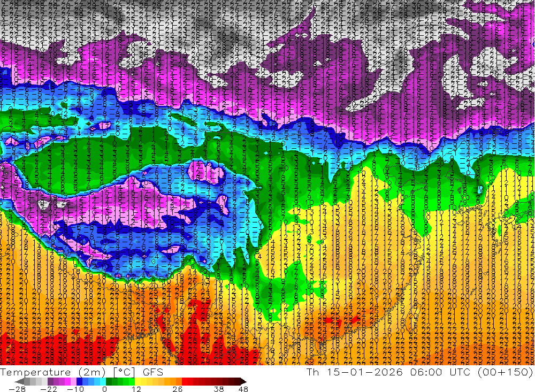Click the '48' legend label

tap(243, 389)
